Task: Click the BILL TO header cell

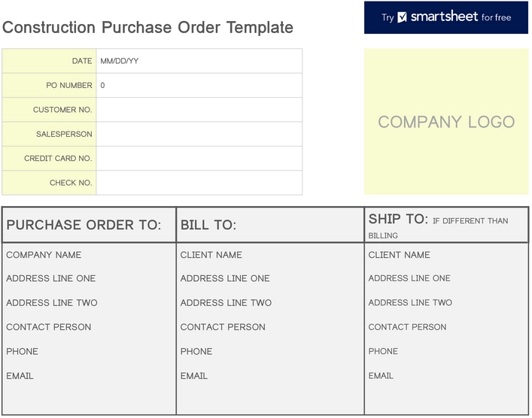Action: 269,225
